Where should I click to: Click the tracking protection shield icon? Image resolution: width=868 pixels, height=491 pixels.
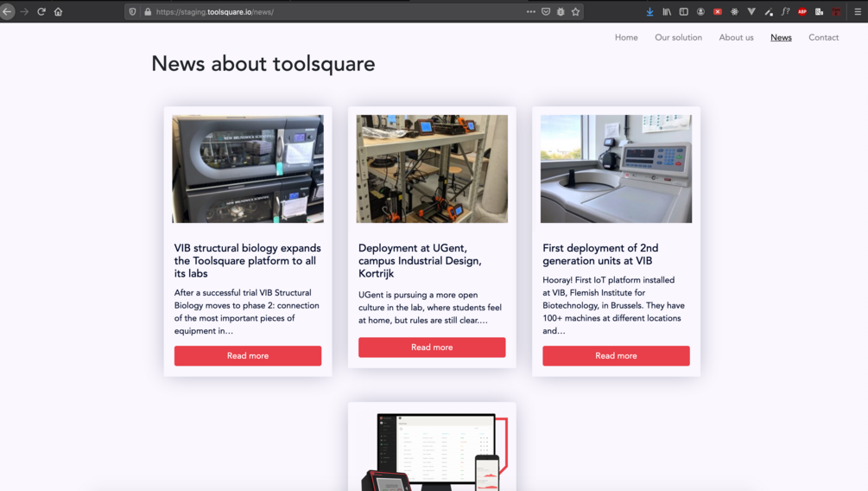[x=132, y=11]
